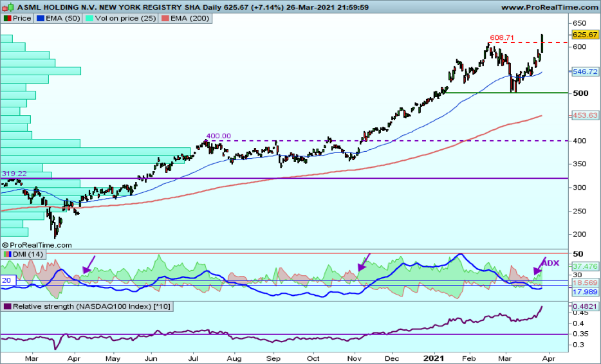
Task: Select the Price legend item
Action: click(17, 19)
